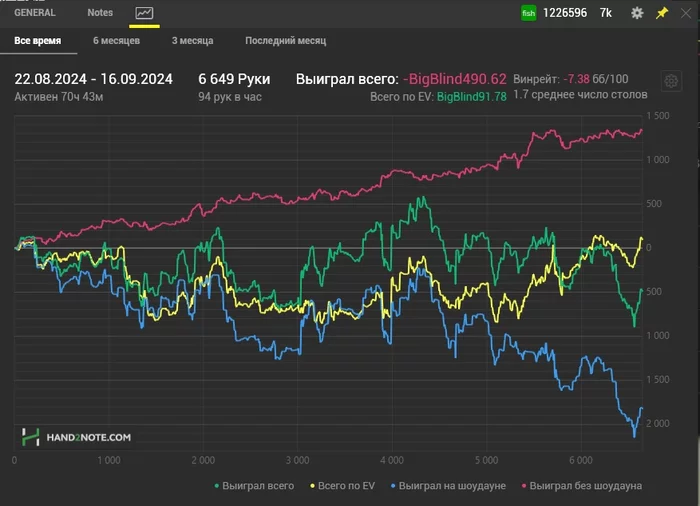Close the popup with the X
The image size is (700, 506).
click(686, 13)
